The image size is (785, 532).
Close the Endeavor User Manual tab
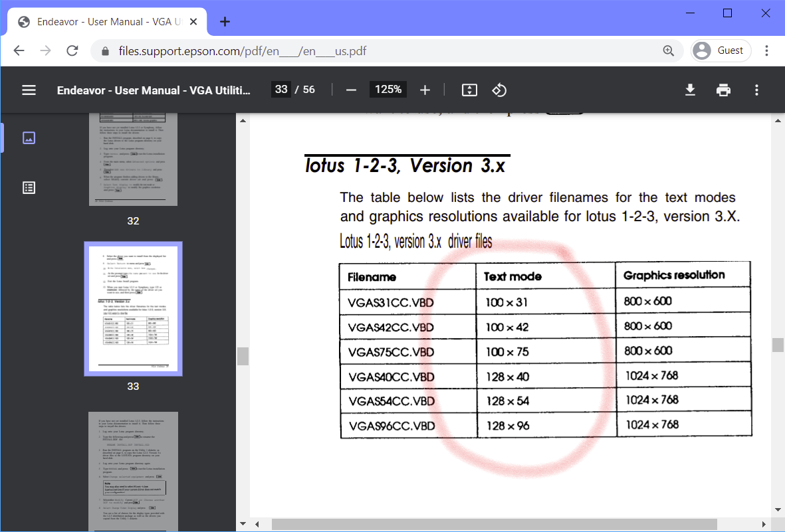point(193,21)
